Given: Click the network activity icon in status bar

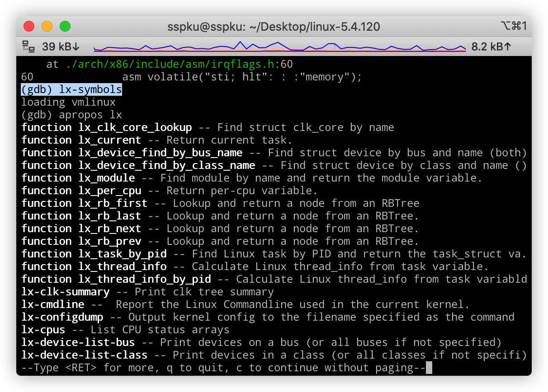Looking at the screenshot, I should click(x=28, y=46).
